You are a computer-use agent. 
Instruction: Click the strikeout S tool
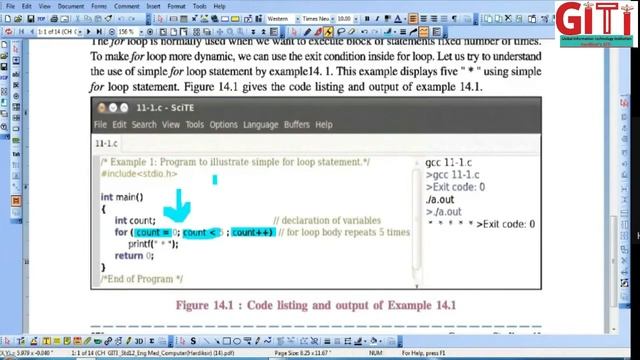pyautogui.click(x=193, y=341)
